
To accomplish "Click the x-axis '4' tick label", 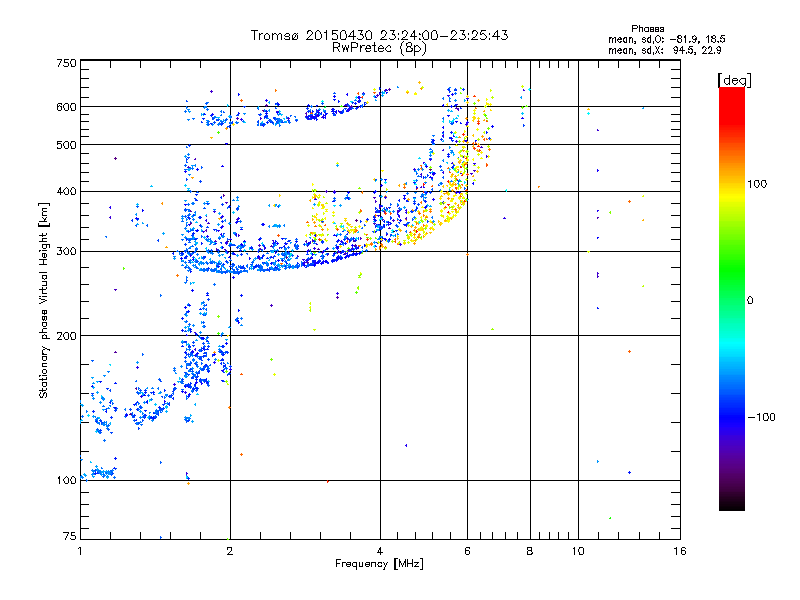I will (380, 551).
